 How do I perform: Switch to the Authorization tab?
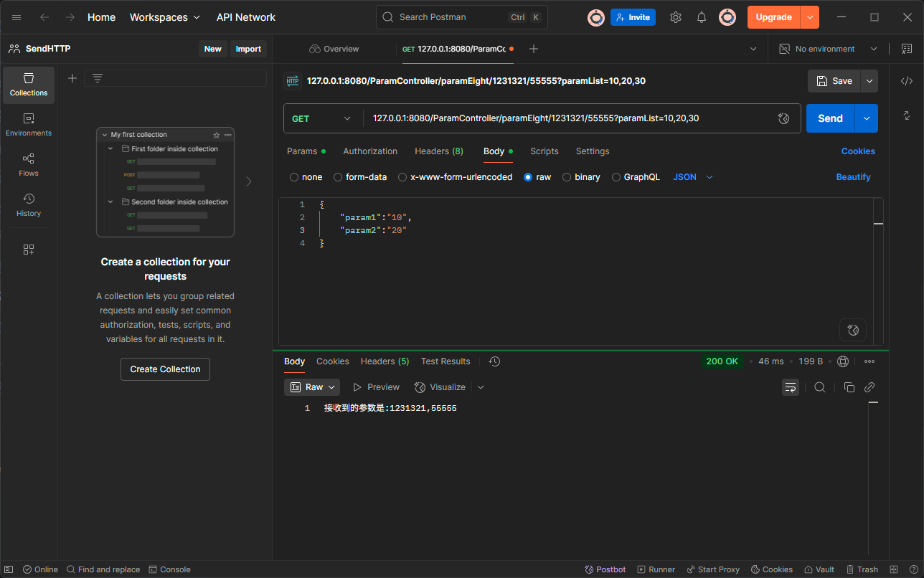click(x=370, y=151)
